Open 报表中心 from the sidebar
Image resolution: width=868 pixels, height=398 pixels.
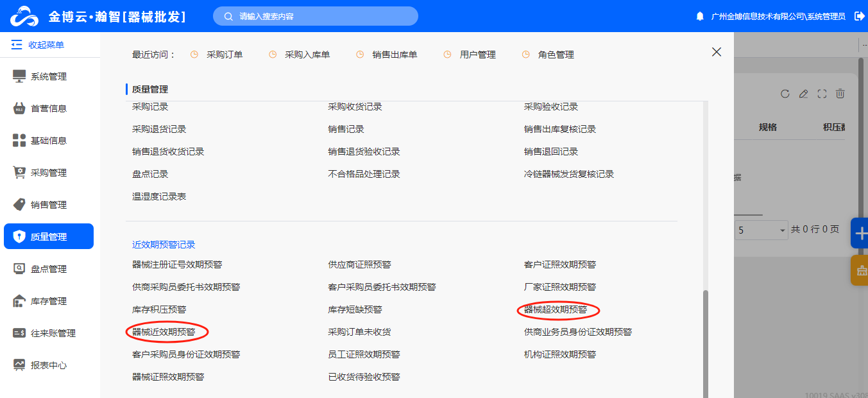(49, 365)
